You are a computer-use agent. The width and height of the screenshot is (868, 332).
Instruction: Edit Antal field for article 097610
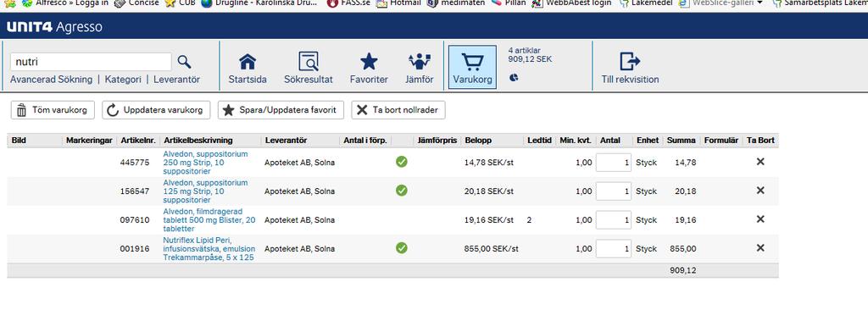coord(614,220)
